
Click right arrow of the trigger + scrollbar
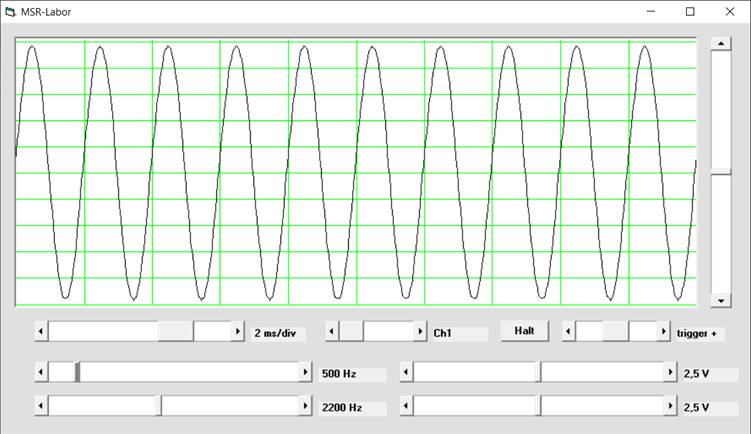662,331
